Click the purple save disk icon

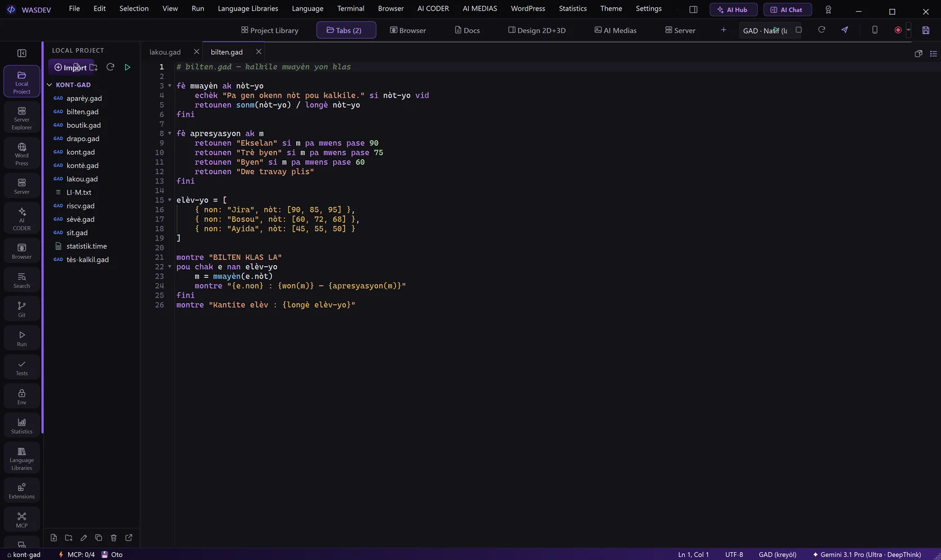click(x=926, y=30)
